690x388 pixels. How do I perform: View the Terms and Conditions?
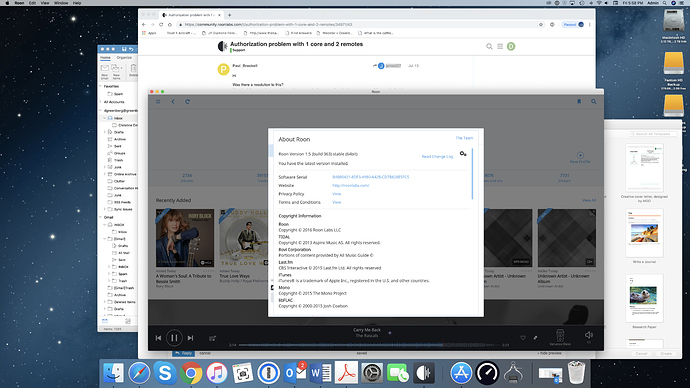click(336, 202)
